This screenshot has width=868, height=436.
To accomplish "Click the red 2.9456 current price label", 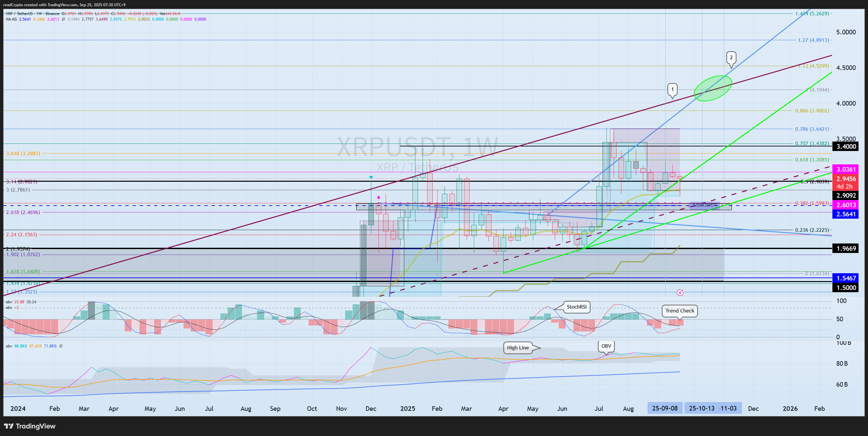I will 846,179.
